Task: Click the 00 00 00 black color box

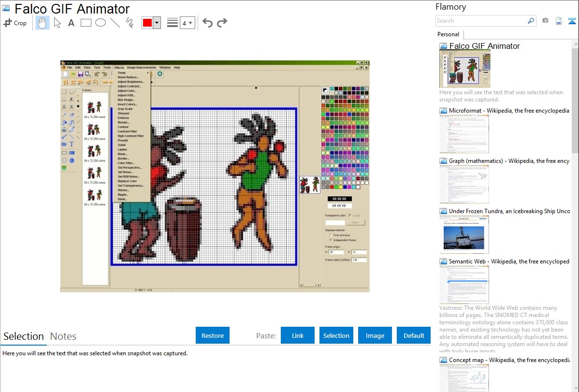Action: [339, 199]
